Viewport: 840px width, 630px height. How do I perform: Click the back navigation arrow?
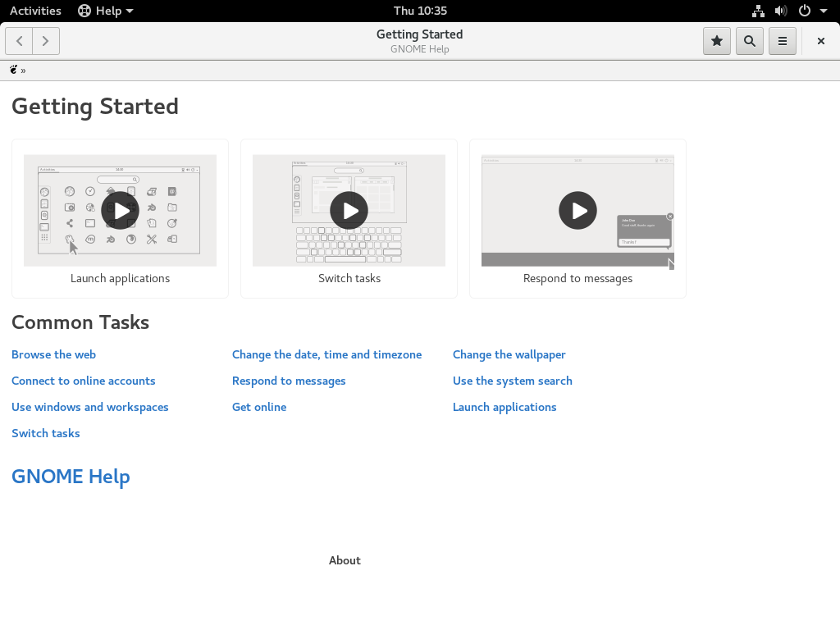tap(20, 41)
